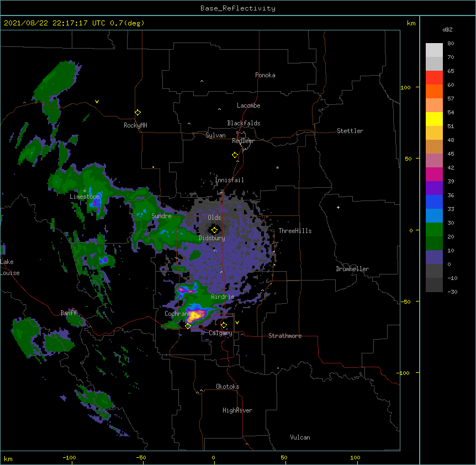This screenshot has width=476, height=465.
Task: Click the yellow diamond marker below Cochrane
Action: pyautogui.click(x=188, y=326)
